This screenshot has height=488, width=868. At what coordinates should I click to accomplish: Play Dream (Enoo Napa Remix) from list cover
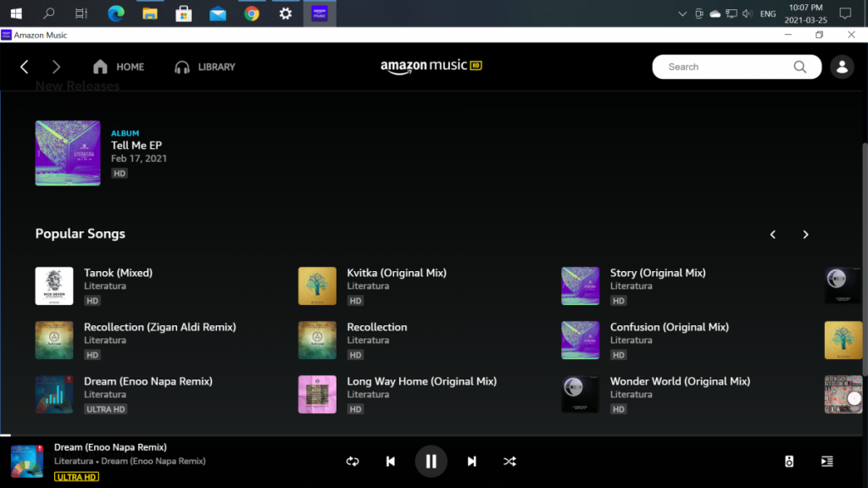pos(54,395)
